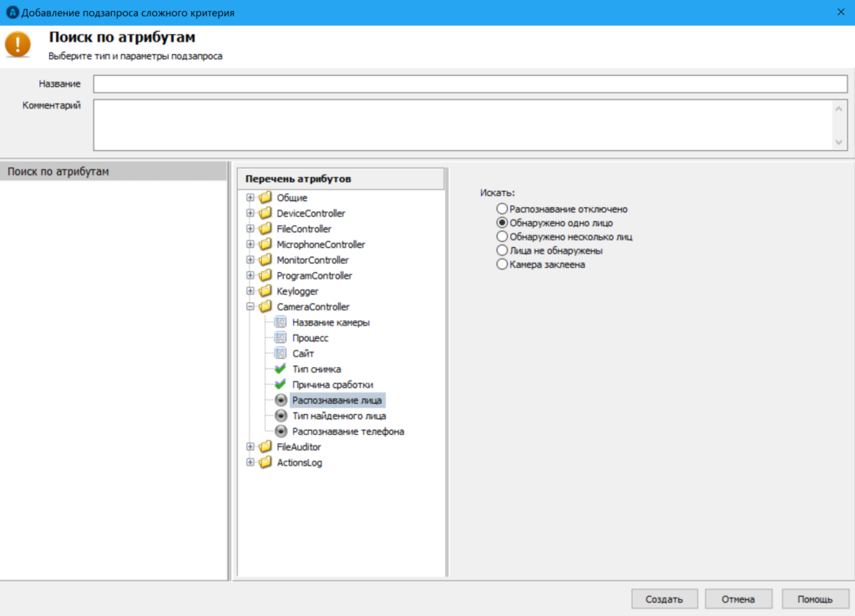Screen dimensions: 855x616
Task: Select Поиск по атрибутам in left panel
Action: [58, 172]
